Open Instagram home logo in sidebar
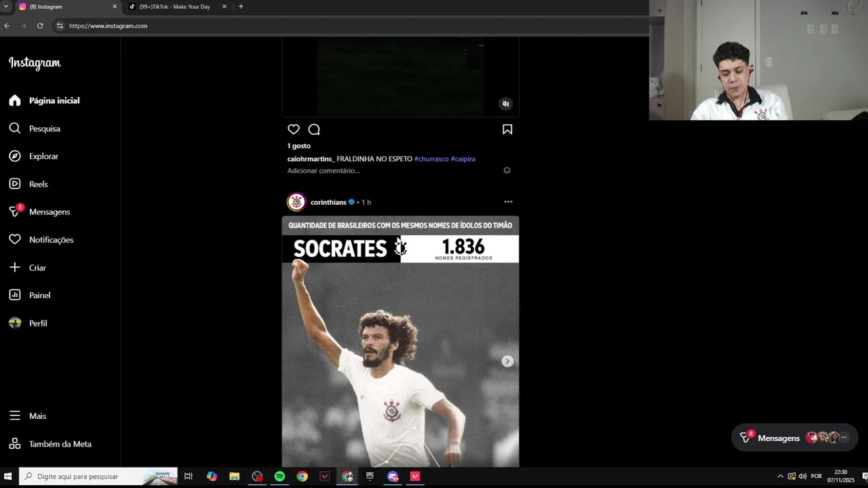 pos(35,63)
